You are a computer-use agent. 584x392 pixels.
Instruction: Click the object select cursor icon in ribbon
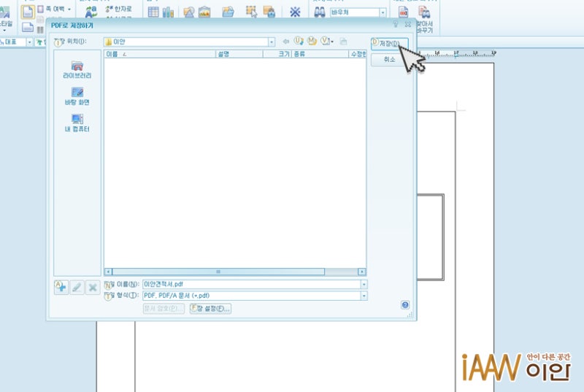click(252, 12)
